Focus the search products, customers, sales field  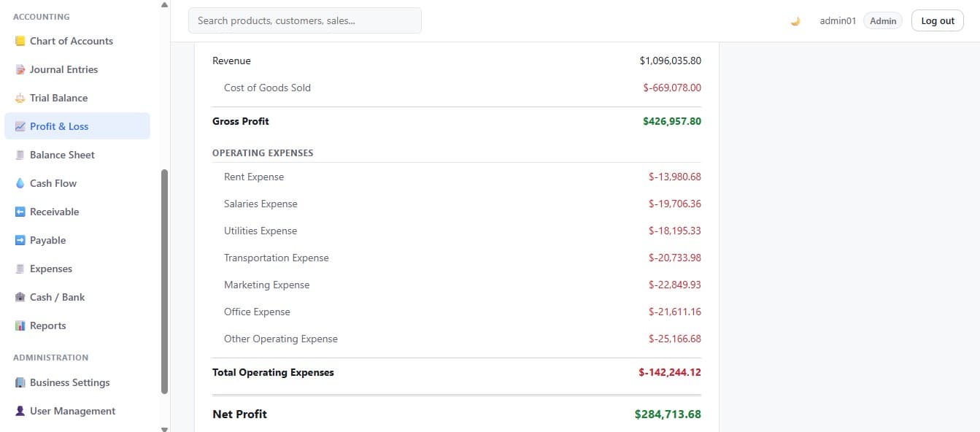305,20
